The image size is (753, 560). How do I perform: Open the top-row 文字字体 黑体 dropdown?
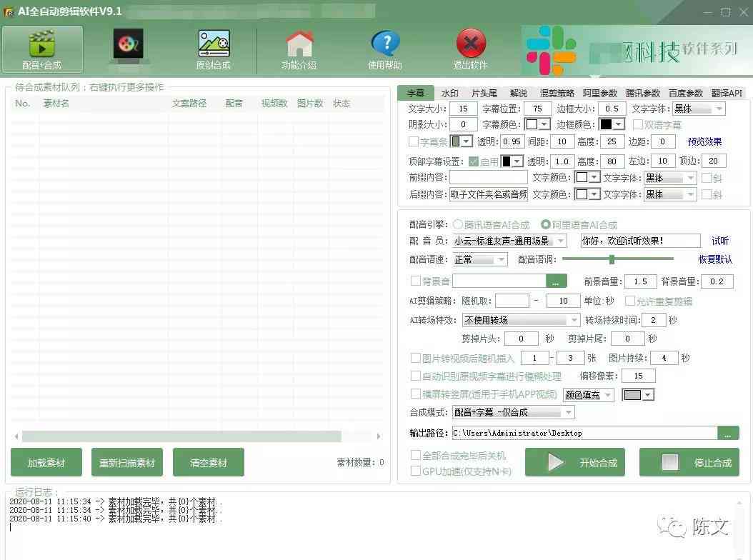pyautogui.click(x=699, y=109)
